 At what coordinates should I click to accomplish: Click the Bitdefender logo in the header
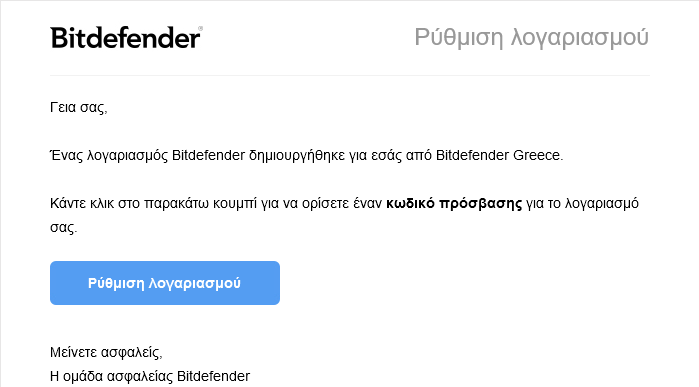(125, 38)
